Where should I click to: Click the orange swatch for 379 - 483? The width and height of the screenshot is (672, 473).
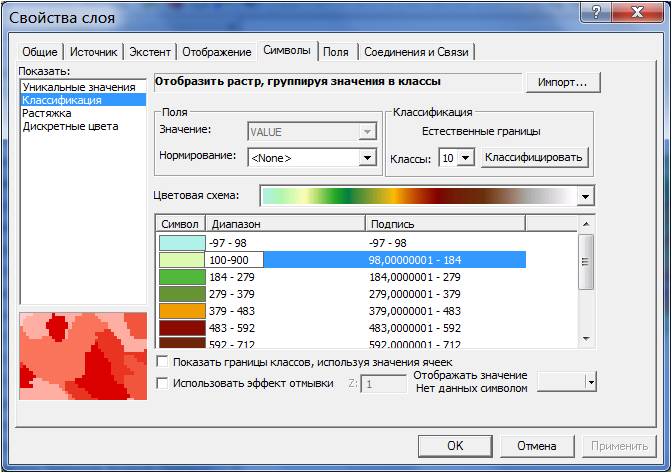click(182, 311)
